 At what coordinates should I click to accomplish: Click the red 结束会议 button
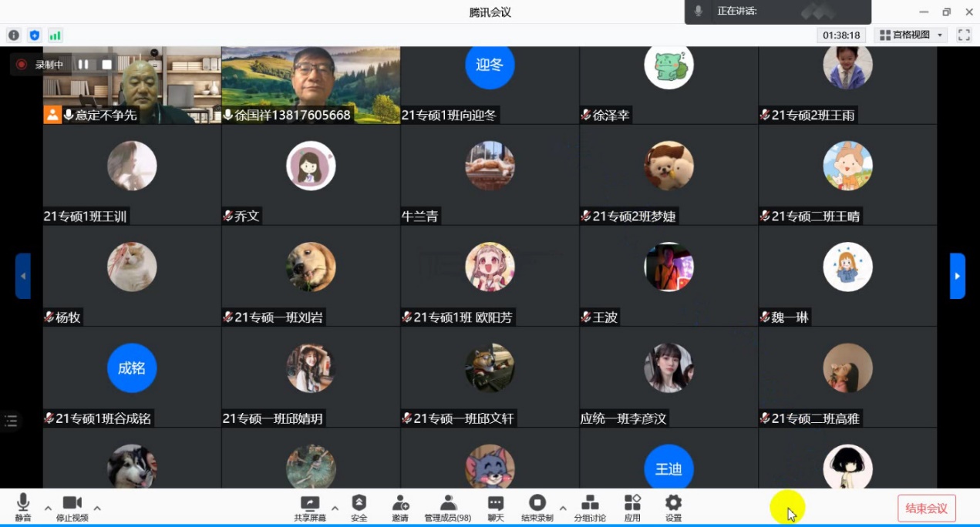pyautogui.click(x=926, y=509)
